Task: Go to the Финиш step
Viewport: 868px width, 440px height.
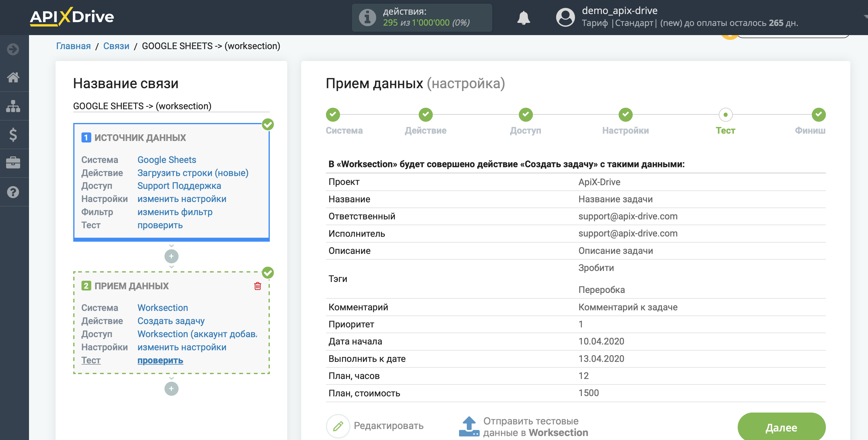Action: 819,115
